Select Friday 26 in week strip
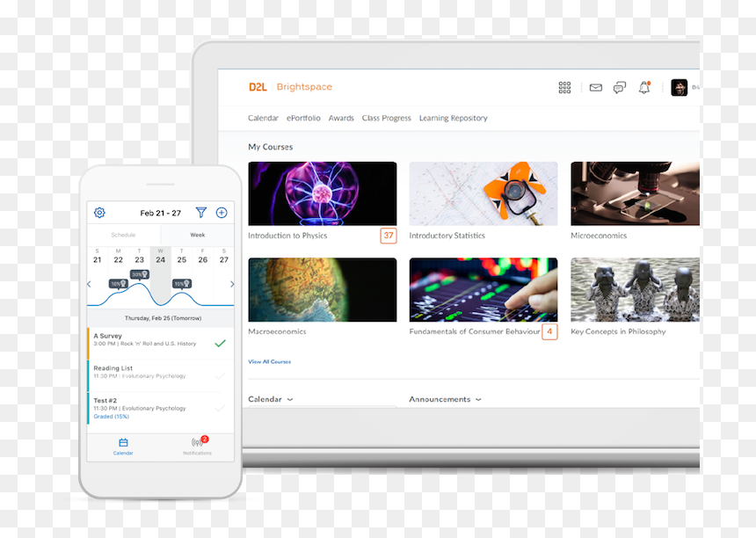 [203, 257]
